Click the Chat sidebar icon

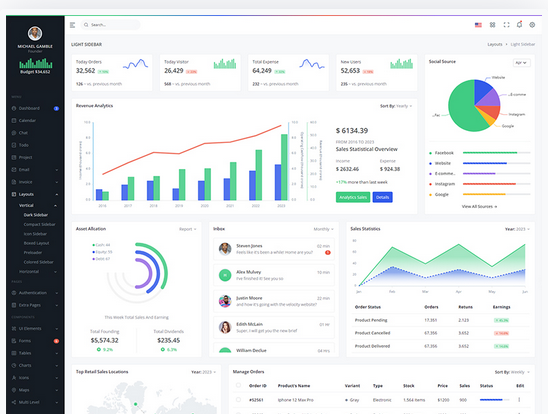14,133
